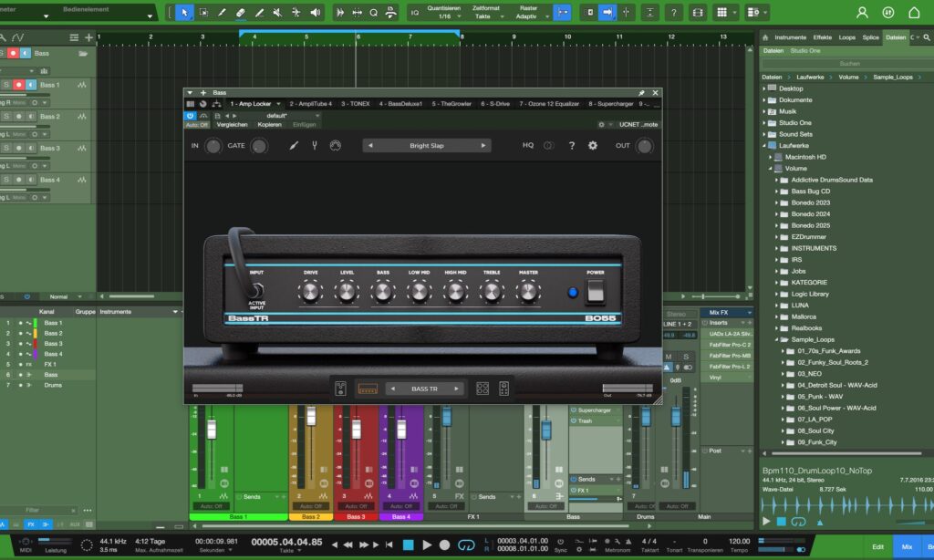The height and width of the screenshot is (560, 934).
Task: Click the Bright Slap preset name display
Action: pos(428,145)
